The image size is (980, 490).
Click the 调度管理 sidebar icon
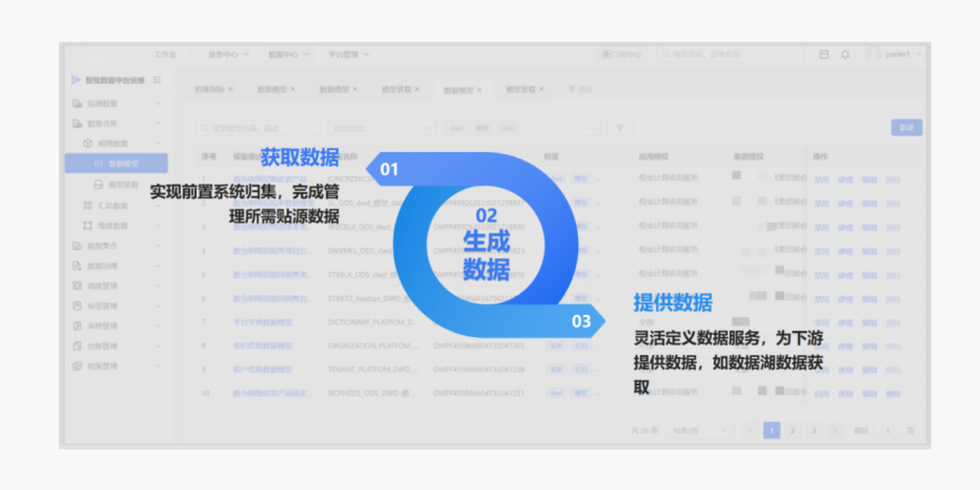point(77,286)
